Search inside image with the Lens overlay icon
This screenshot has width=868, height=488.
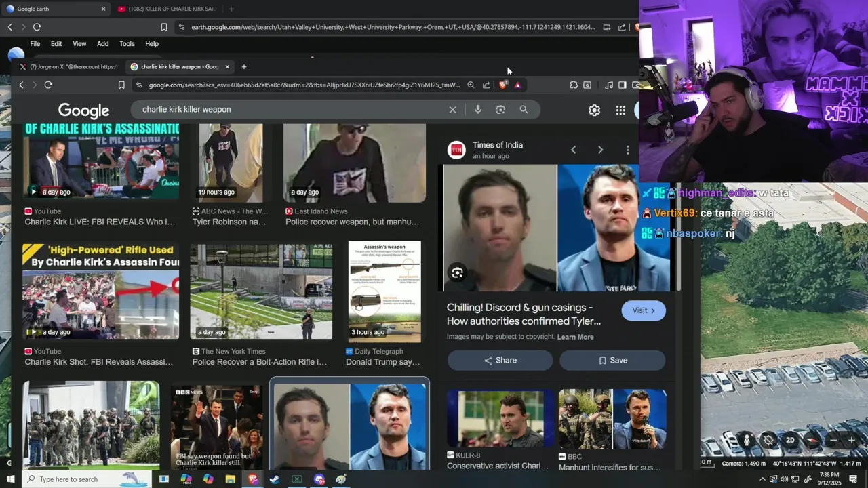(458, 272)
